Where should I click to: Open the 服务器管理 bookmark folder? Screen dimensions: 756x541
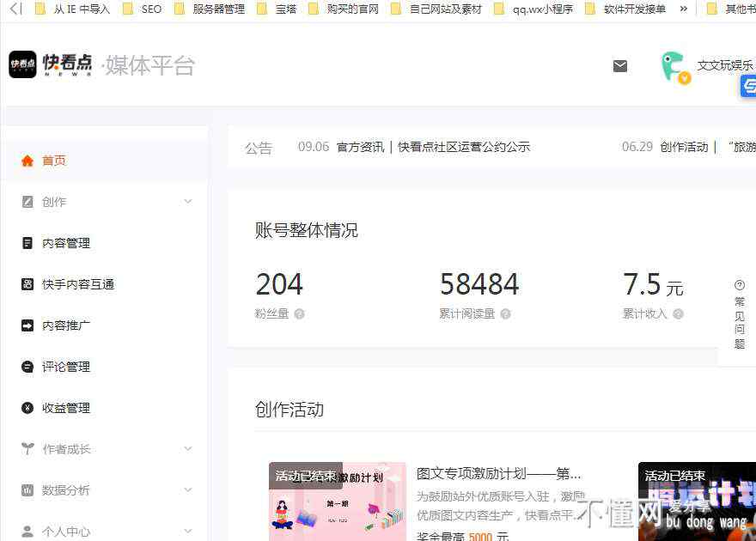[210, 9]
